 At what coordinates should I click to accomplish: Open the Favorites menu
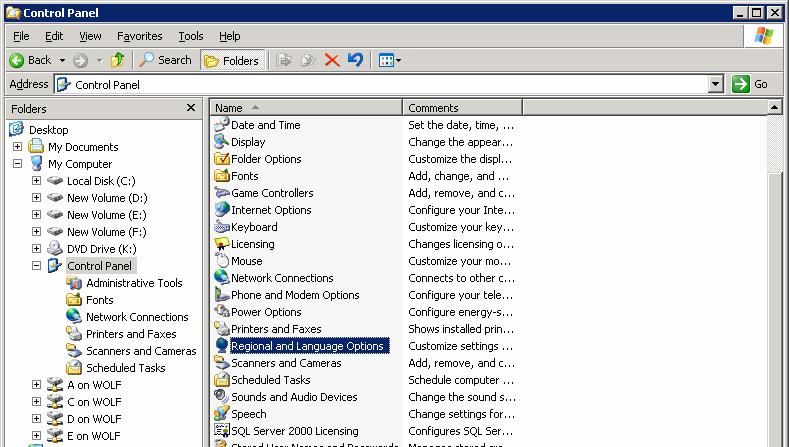click(139, 36)
